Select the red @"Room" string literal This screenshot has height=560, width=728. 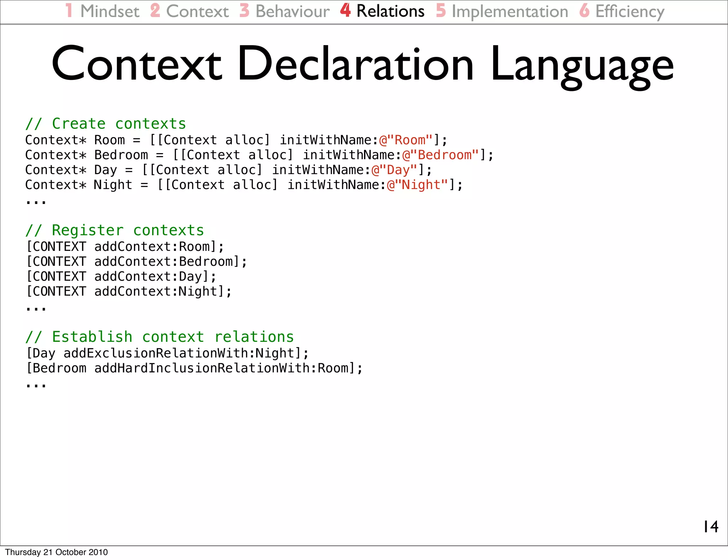click(x=406, y=140)
